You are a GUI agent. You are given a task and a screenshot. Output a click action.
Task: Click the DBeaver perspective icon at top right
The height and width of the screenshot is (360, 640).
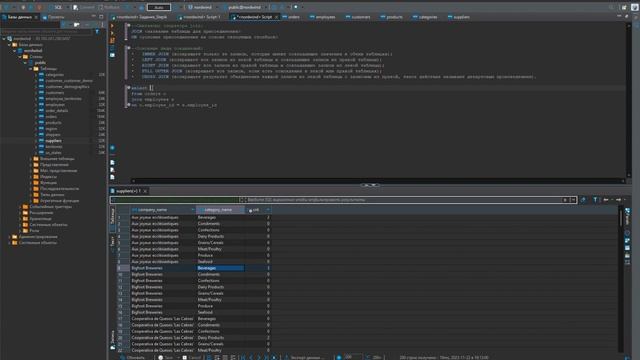click(635, 7)
